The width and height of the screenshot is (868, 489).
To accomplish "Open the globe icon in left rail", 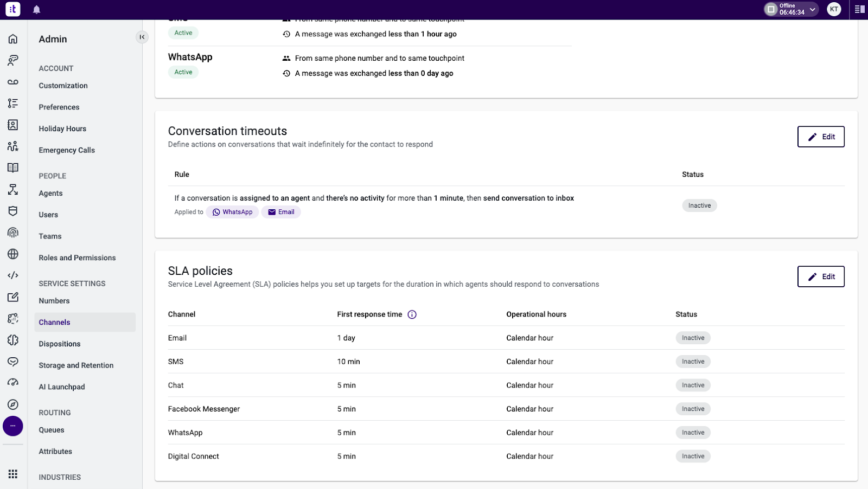I will click(x=13, y=254).
